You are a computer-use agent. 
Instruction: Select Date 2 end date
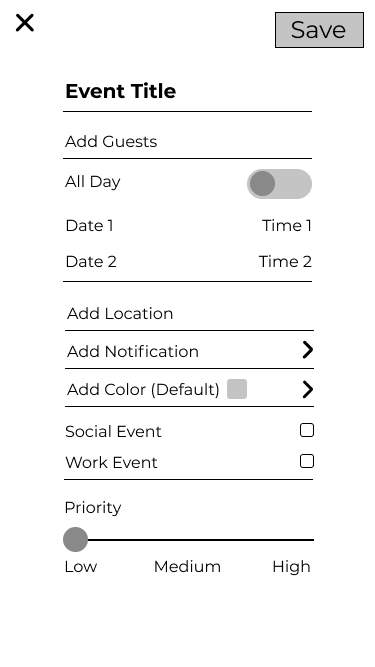(91, 262)
